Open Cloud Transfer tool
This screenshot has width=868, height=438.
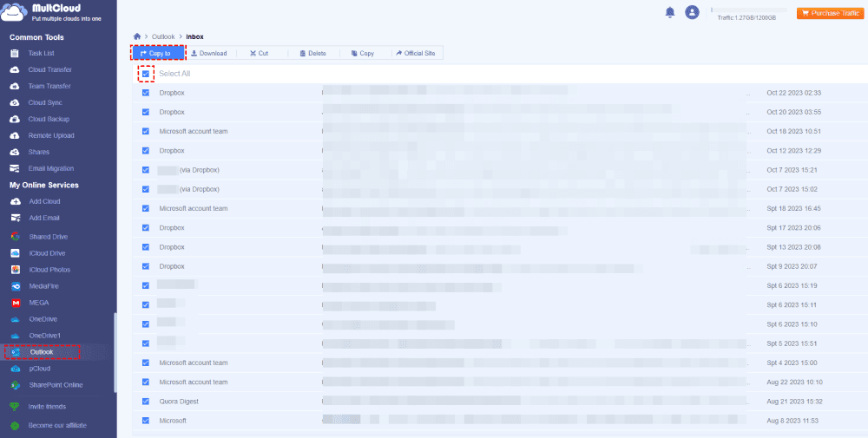(x=49, y=69)
